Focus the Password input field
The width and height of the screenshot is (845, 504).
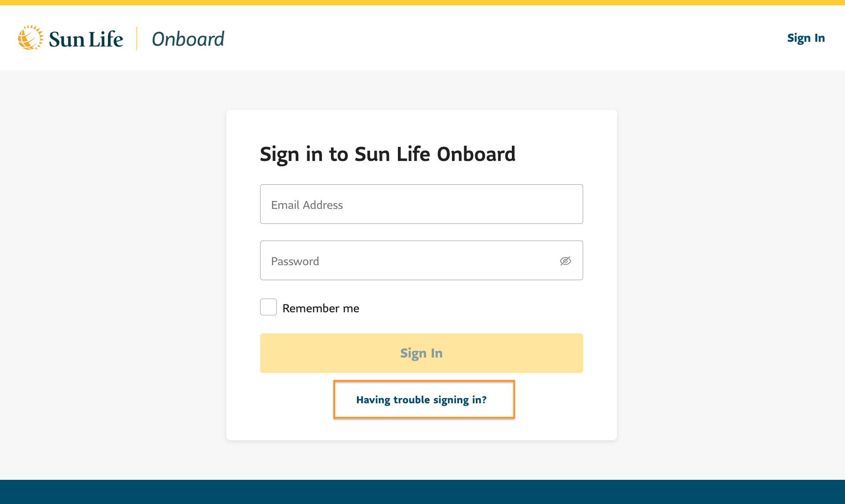(409, 260)
